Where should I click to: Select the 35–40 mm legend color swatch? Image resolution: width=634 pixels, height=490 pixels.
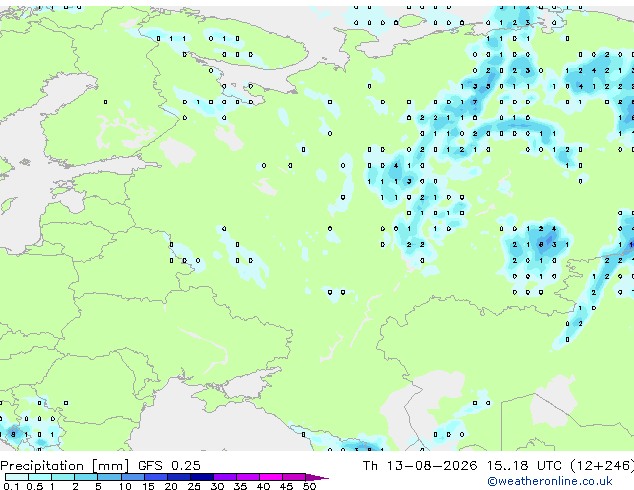pos(248,477)
